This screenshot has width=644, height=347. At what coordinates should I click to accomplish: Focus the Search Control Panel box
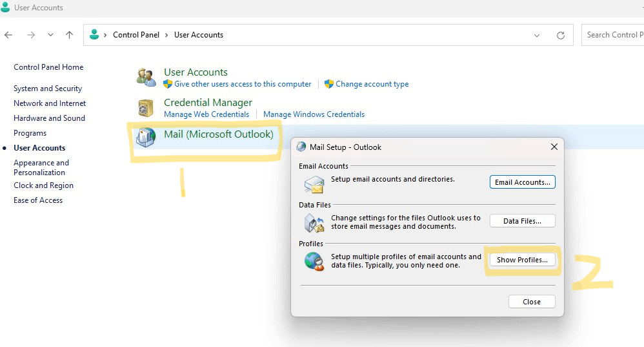point(613,35)
